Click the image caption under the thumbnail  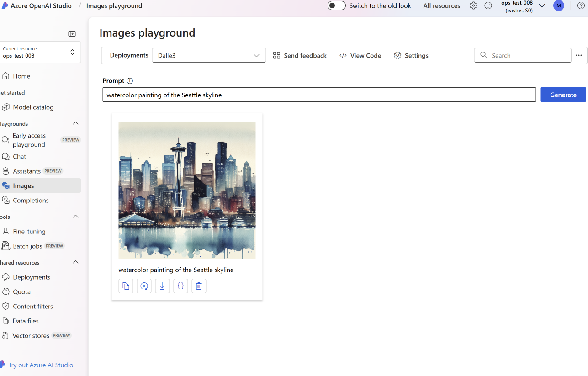click(176, 270)
